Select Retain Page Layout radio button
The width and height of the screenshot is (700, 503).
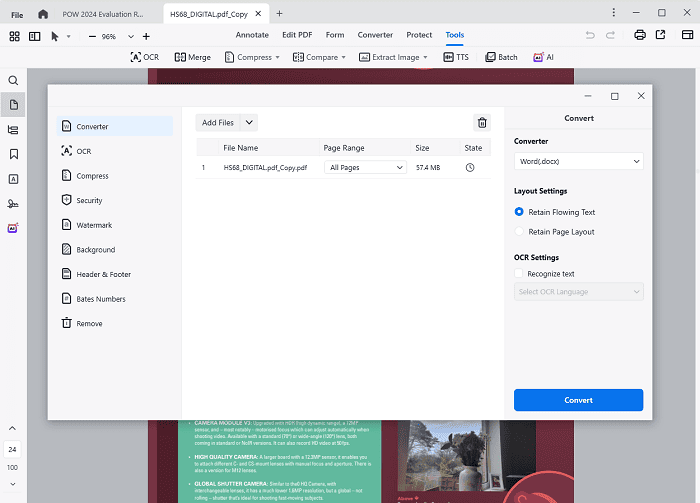point(519,232)
